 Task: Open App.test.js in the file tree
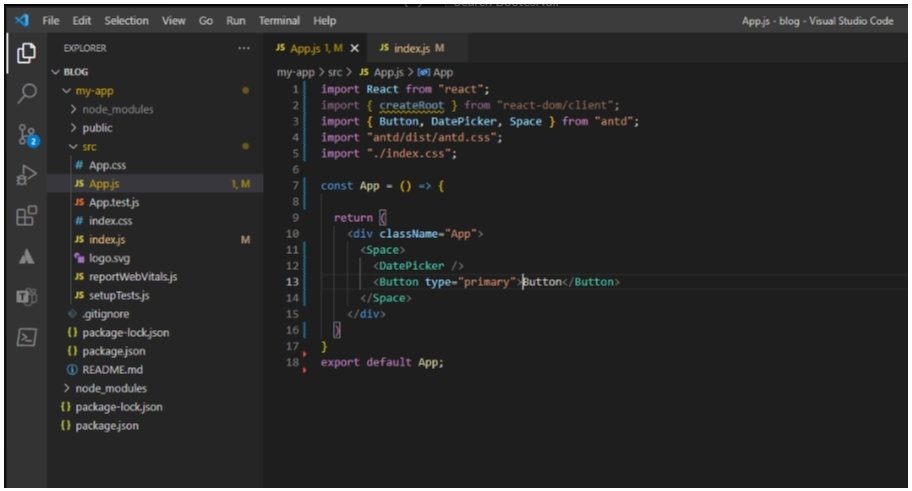[113, 203]
